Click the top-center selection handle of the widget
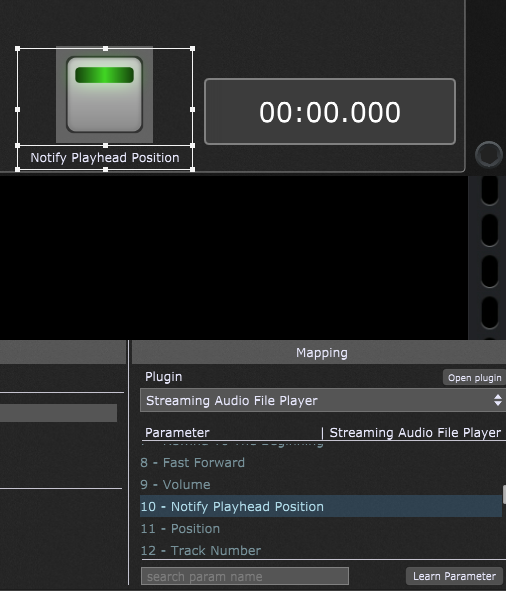The image size is (506, 591). 105,49
